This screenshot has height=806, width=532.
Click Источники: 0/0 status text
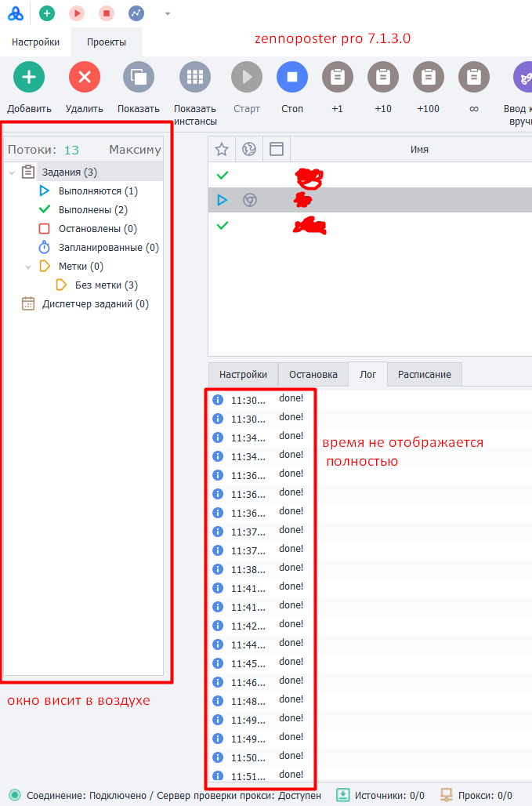[389, 795]
